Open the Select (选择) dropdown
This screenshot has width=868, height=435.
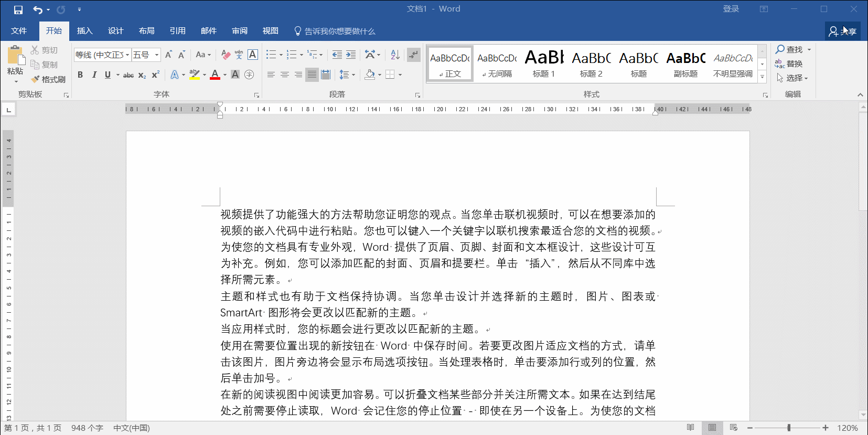point(793,78)
